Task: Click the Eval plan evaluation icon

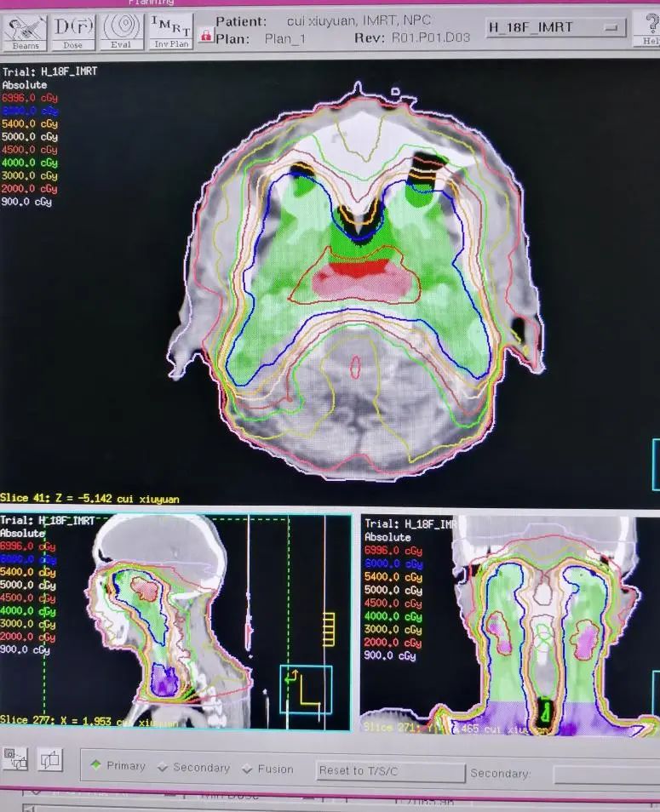Action: 121,31
